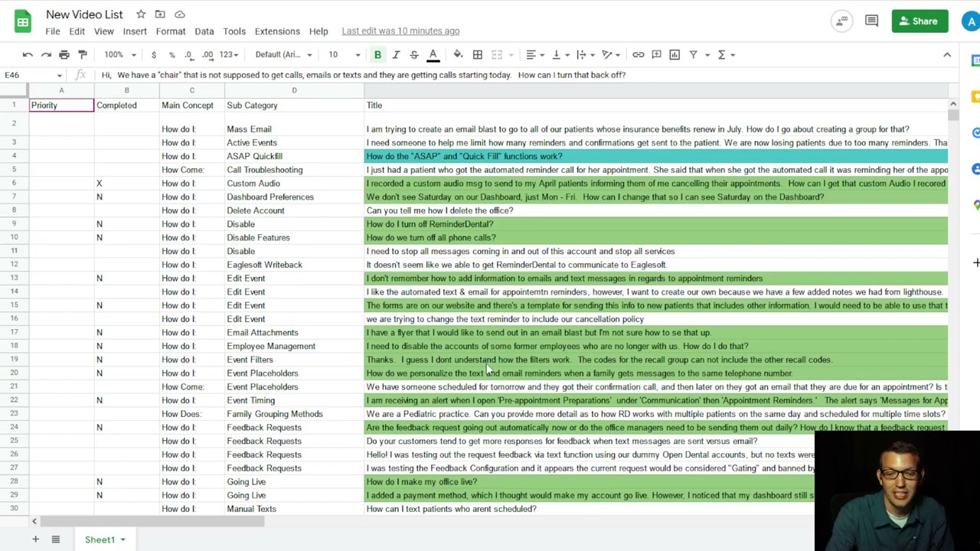Select row 12 header
The height and width of the screenshot is (551, 980).
(14, 265)
